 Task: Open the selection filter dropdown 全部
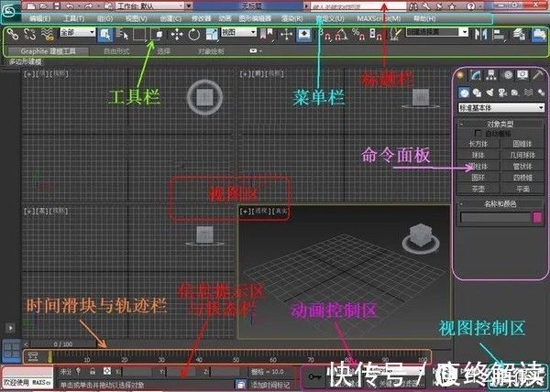pos(78,32)
